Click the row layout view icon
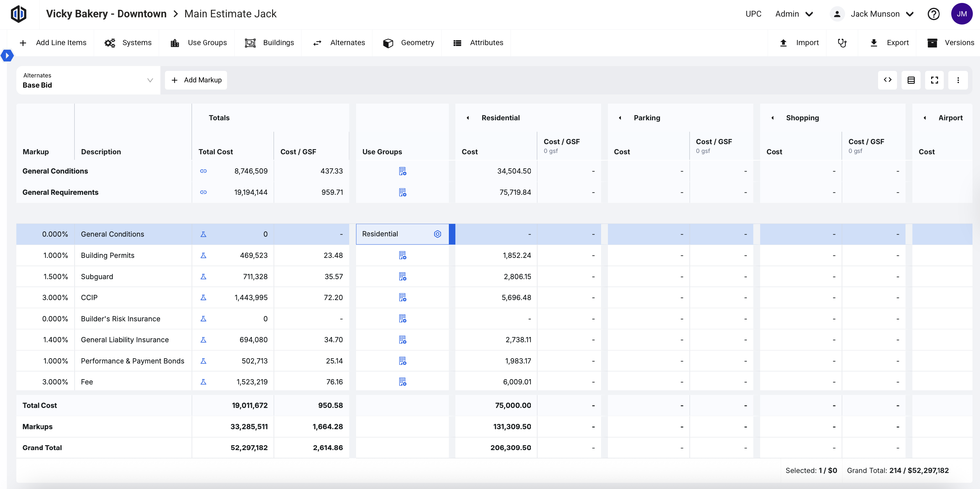Screen dimensions: 980x489 click(911, 80)
